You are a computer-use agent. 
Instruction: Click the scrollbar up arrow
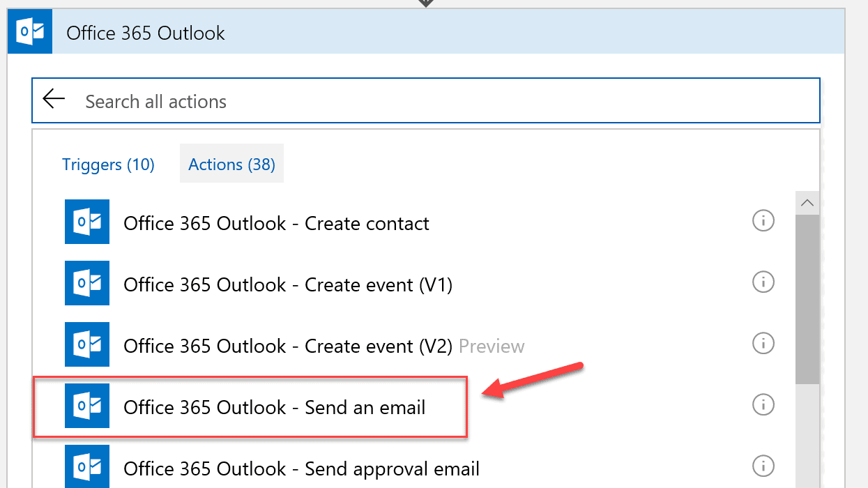click(807, 204)
